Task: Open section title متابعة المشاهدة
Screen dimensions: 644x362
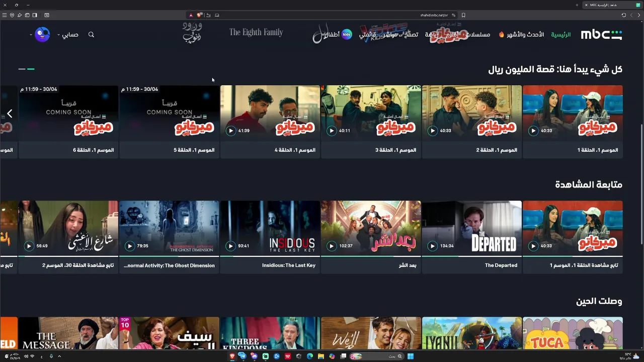Action: pos(589,185)
